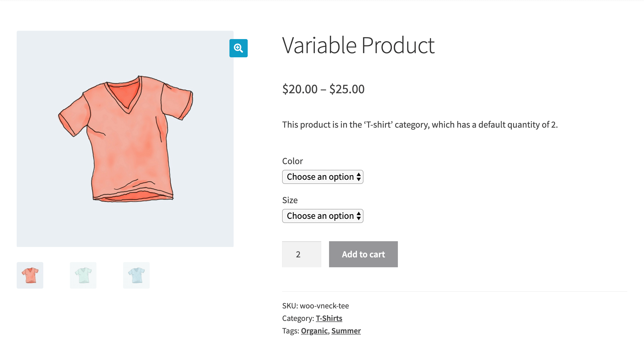Open the Size dropdown
This screenshot has width=644, height=360.
[323, 216]
